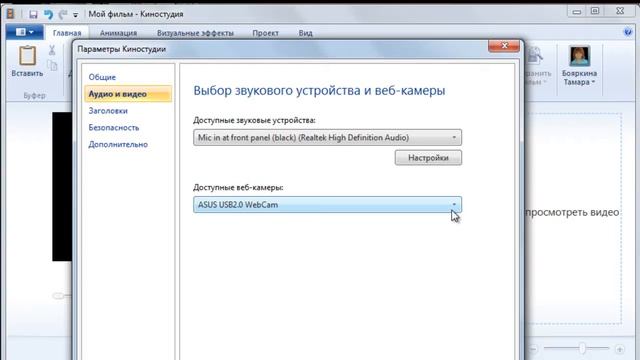Click the zoom slider handle in status bar
This screenshot has width=640, height=360.
582,348
